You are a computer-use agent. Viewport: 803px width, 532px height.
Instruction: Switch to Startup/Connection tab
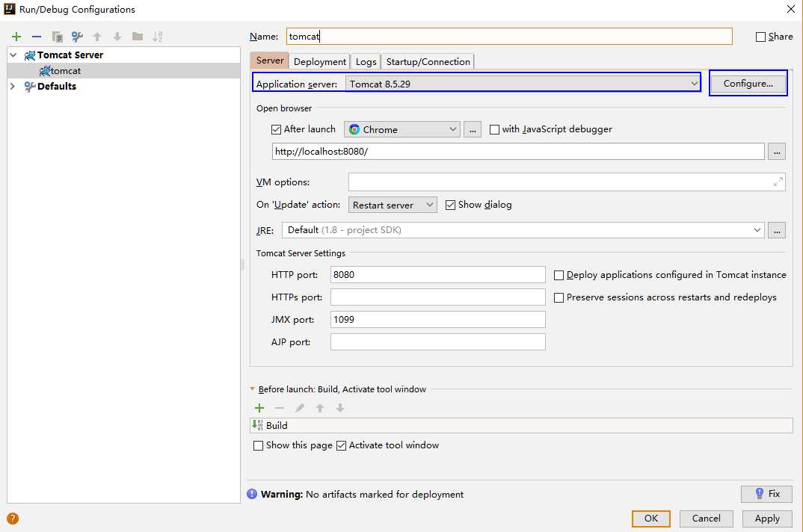[x=428, y=61]
